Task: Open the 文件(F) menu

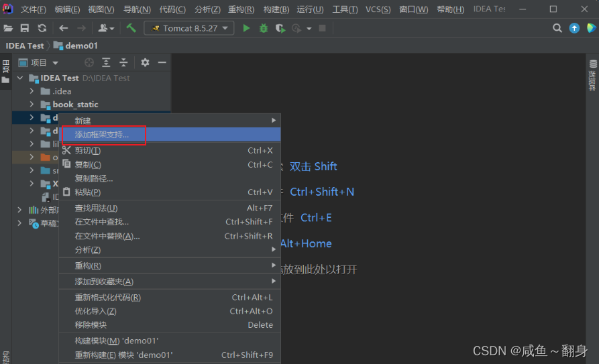Action: point(34,9)
